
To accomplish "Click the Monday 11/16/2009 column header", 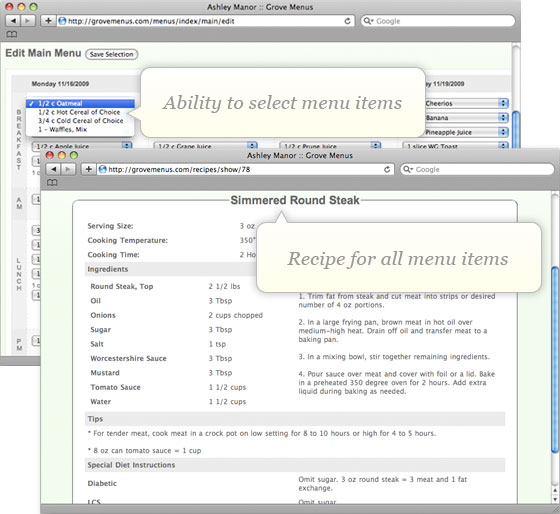I will (x=60, y=84).
